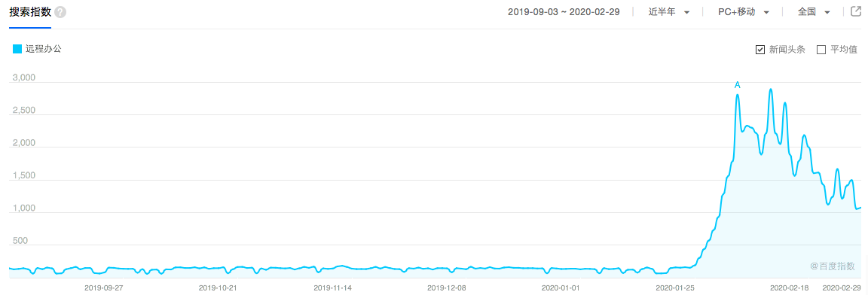Select the 搜索指数 tab
The height and width of the screenshot is (295, 868).
coord(30,11)
